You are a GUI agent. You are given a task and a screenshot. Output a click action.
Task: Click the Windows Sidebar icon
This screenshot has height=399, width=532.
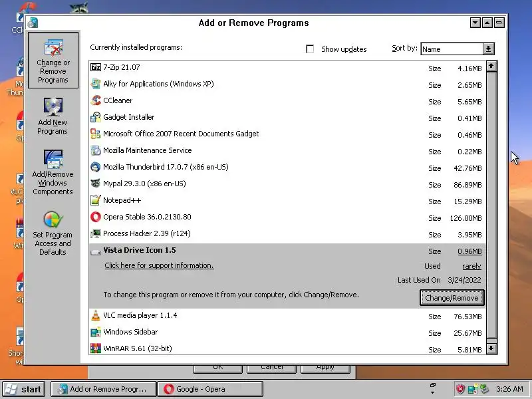[96, 332]
